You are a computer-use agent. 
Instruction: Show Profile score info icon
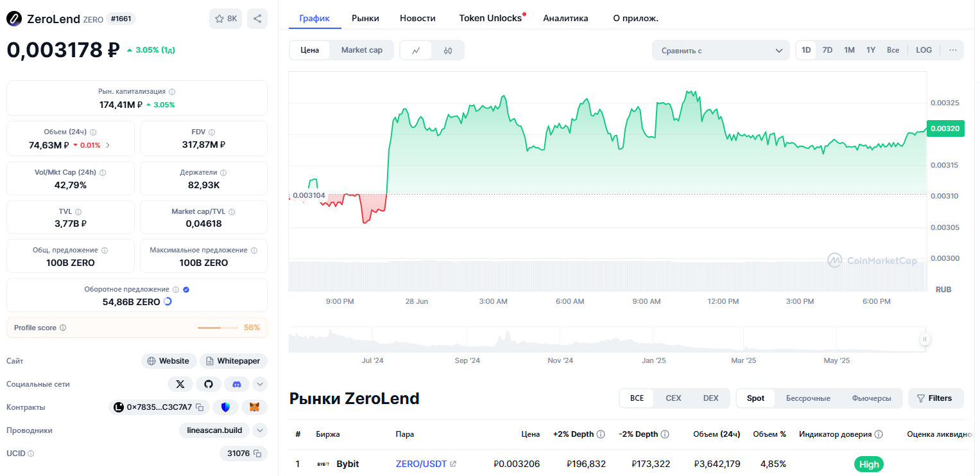pyautogui.click(x=63, y=328)
